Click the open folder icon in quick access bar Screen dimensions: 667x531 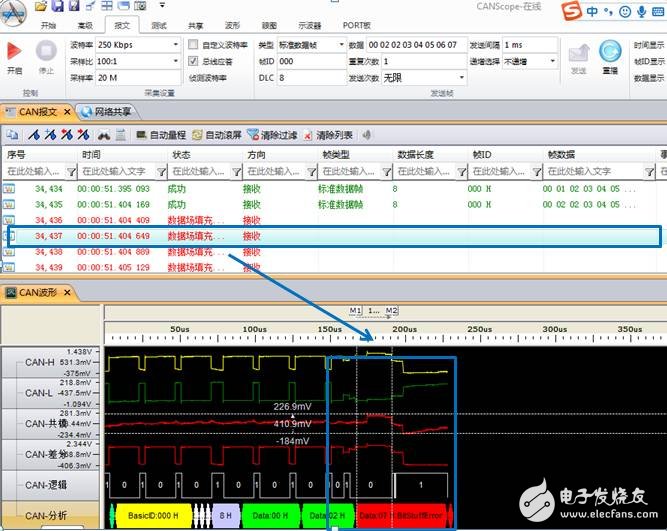click(x=41, y=6)
